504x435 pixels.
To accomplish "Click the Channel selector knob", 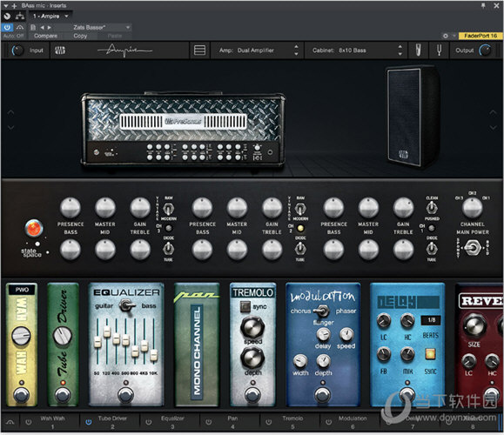I will pos(472,208).
